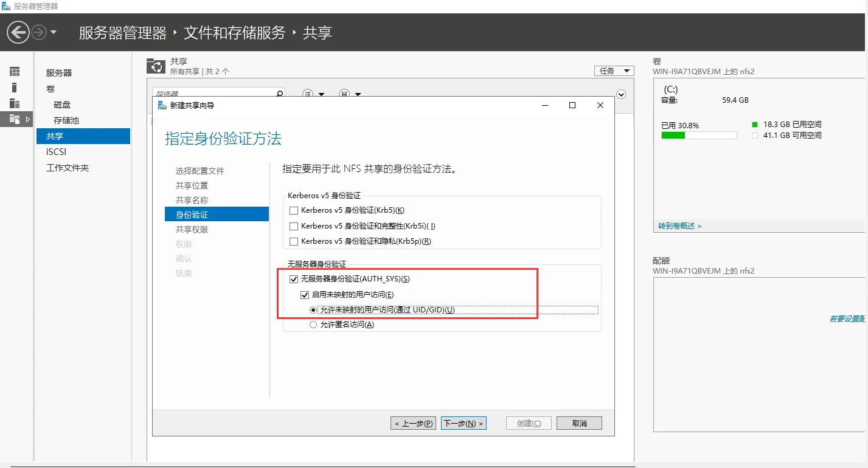Click the search magnifier in the filter box
The image size is (868, 468).
tap(280, 94)
